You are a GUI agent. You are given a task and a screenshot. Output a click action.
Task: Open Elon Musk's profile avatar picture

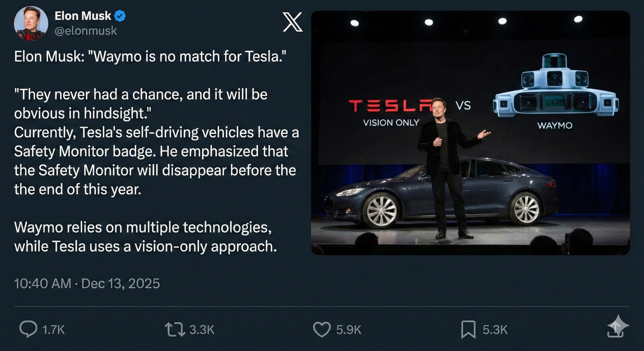click(x=31, y=23)
